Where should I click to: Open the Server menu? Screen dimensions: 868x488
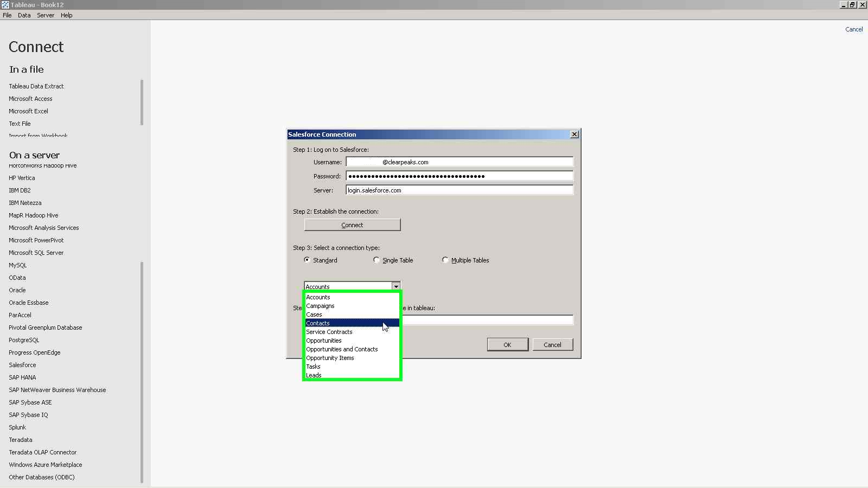coord(46,15)
